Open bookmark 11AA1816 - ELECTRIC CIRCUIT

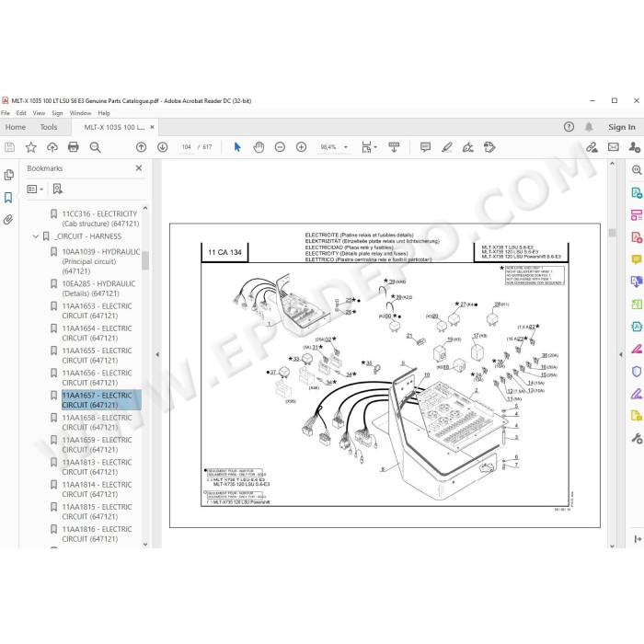97,534
